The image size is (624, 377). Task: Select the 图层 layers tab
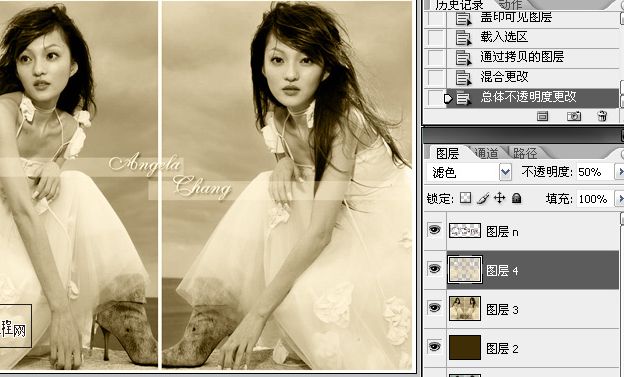click(448, 153)
